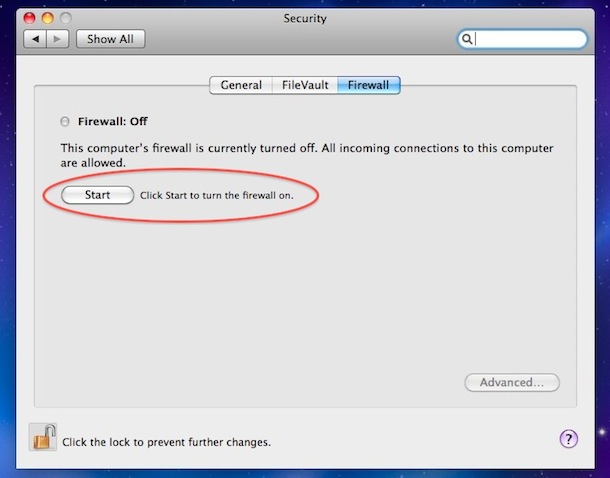Zoom the window with the gray button
610x478 pixels.
click(x=66, y=18)
